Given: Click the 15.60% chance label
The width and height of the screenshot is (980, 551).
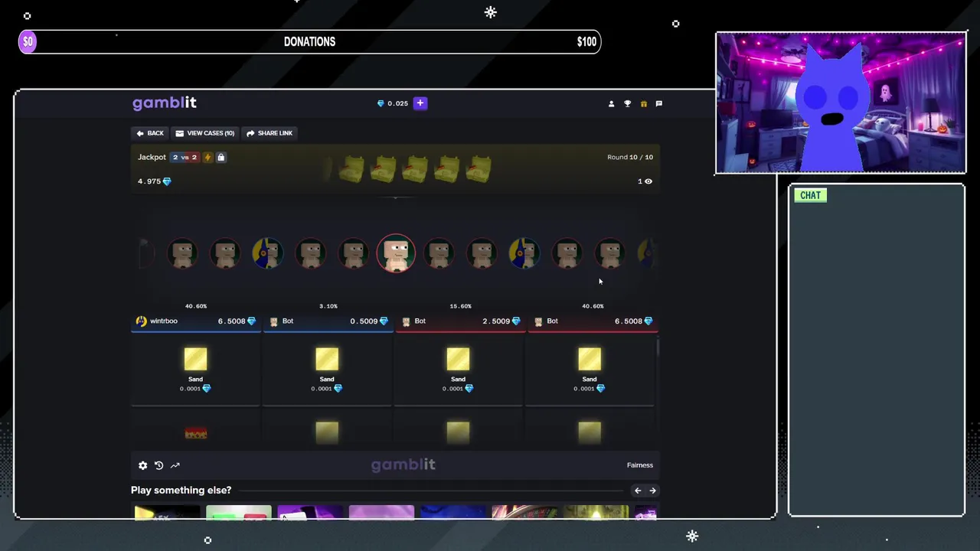Looking at the screenshot, I should [x=460, y=306].
